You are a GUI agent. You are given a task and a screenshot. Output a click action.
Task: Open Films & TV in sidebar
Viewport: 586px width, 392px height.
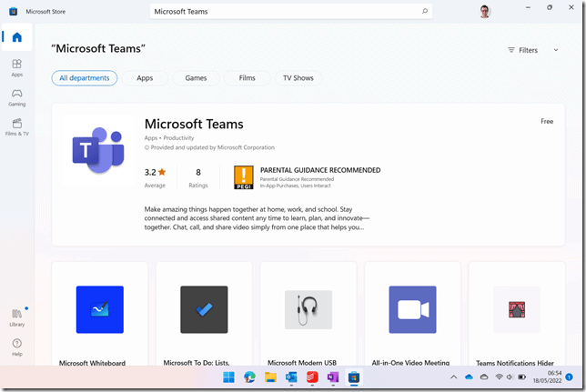tap(16, 126)
